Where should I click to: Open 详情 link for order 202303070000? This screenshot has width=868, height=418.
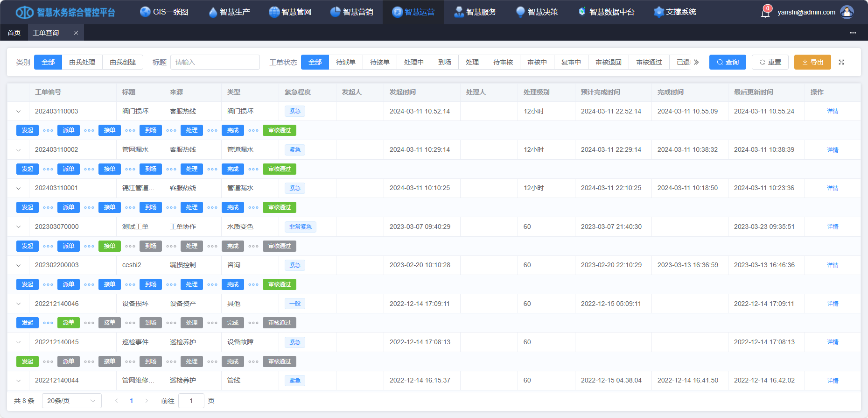pos(833,227)
